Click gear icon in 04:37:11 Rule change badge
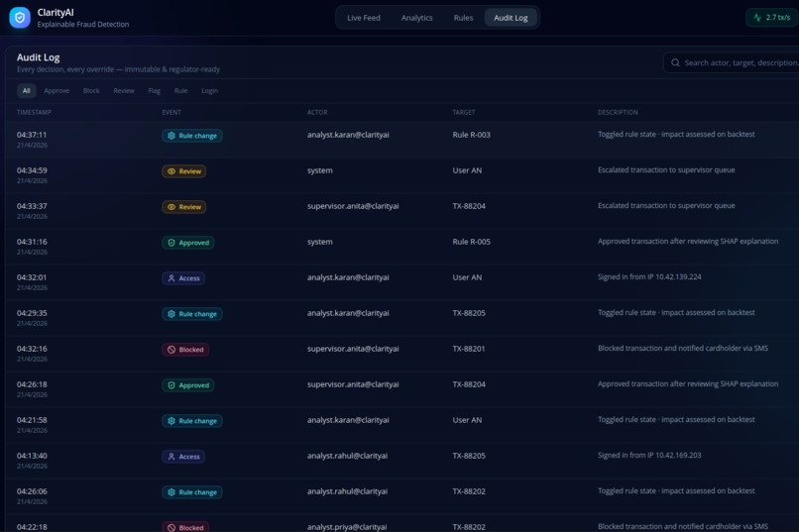This screenshot has width=799, height=532. tap(171, 136)
